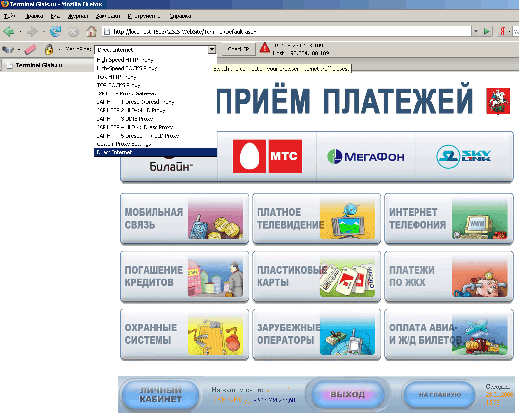Viewport: 519px width, 420px height.
Task: Click the green Back arrow button
Action: [9, 32]
